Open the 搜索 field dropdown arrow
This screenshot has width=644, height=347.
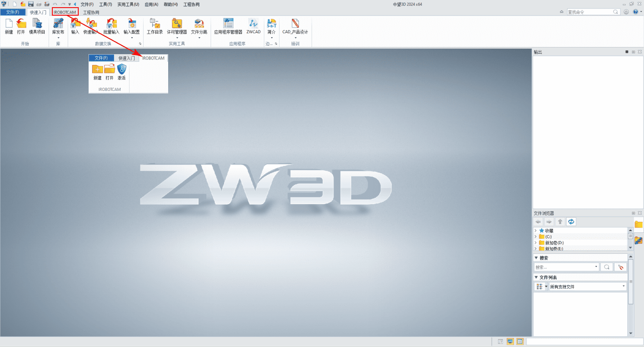[x=596, y=267]
